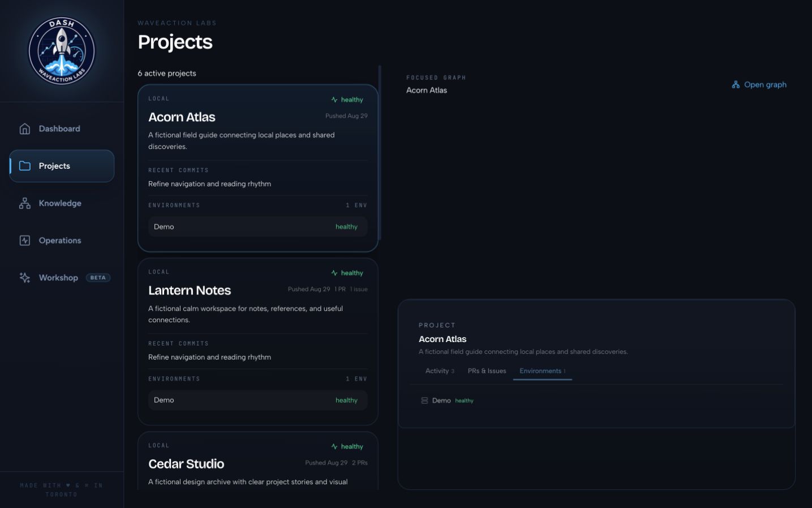
Task: Click recent commit text in Lantern Notes card
Action: [x=209, y=357]
